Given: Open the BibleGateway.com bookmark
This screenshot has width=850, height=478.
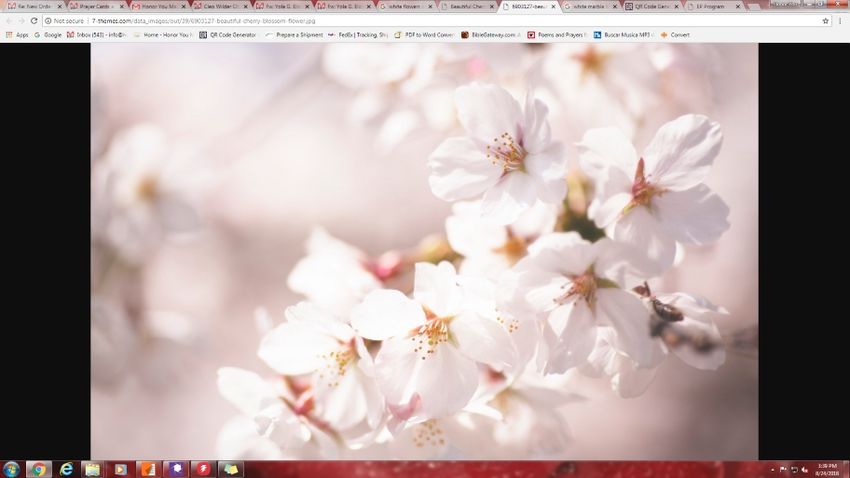Looking at the screenshot, I should 491,35.
